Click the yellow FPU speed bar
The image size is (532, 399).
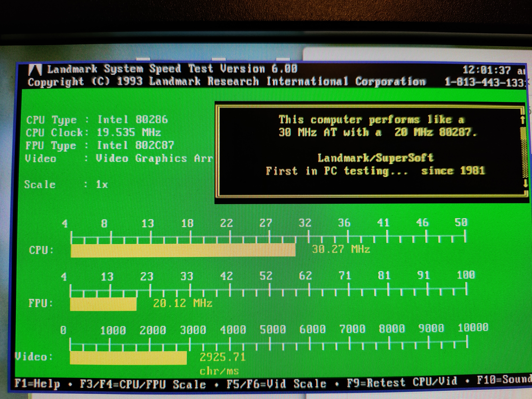103,304
